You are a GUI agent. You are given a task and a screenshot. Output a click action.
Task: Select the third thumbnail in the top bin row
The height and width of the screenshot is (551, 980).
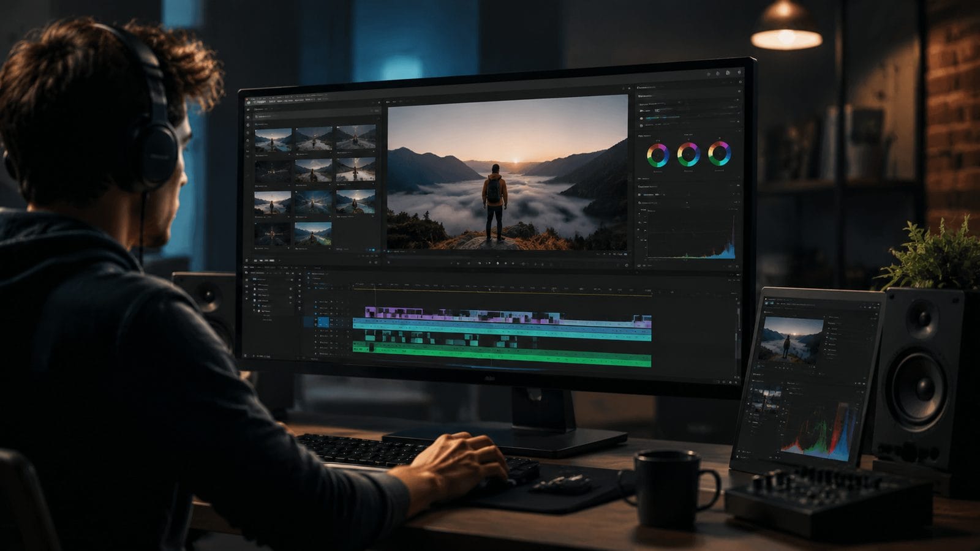[x=355, y=138]
